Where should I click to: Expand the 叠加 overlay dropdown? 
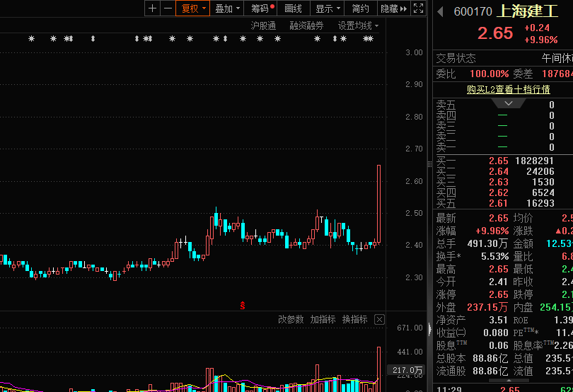tap(228, 8)
